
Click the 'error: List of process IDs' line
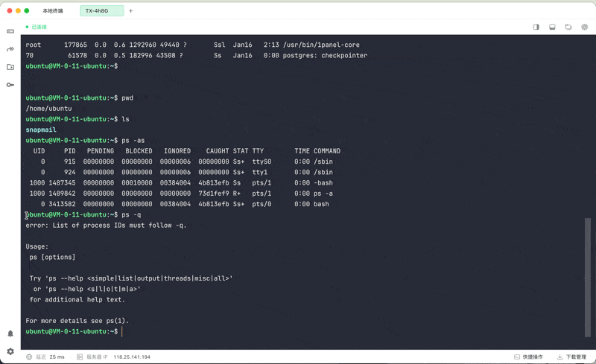tap(106, 226)
